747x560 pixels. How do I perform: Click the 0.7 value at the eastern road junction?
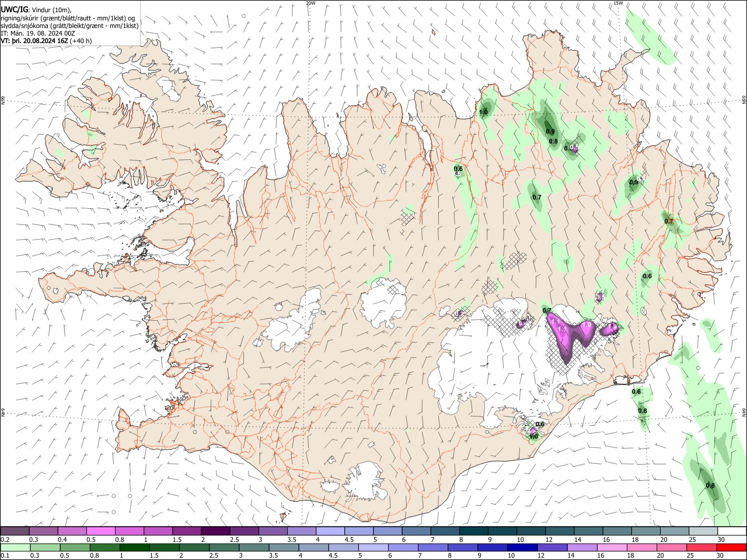[669, 221]
